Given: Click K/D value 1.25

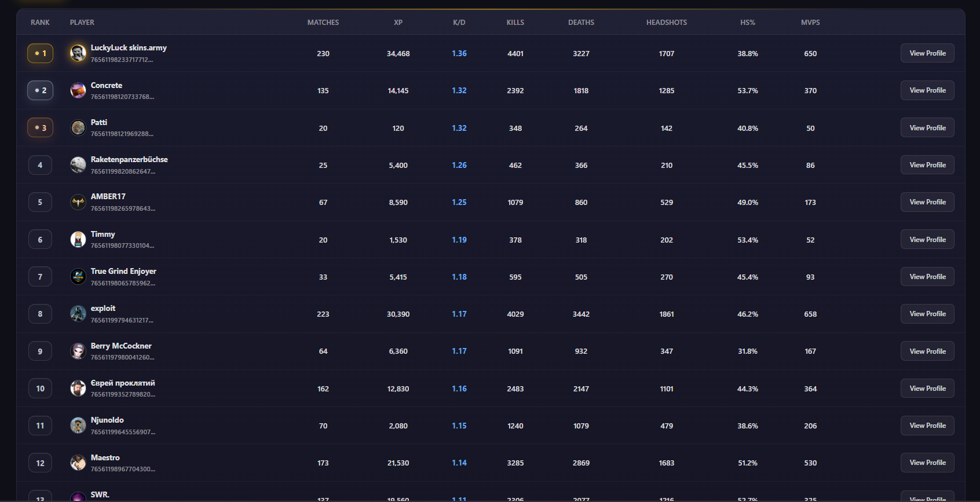Looking at the screenshot, I should (459, 202).
